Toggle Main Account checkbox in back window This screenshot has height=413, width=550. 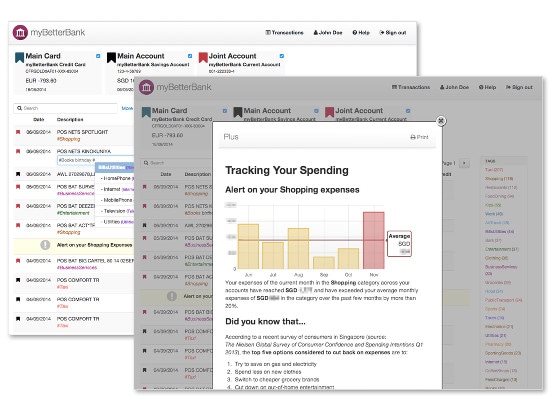click(190, 56)
